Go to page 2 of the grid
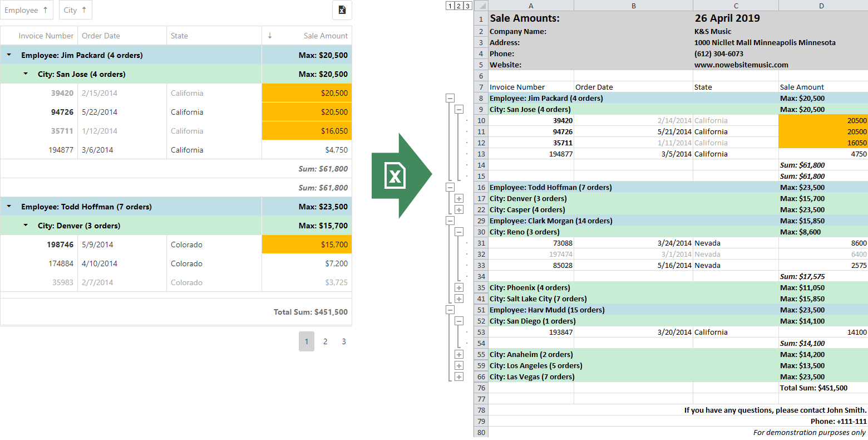The image size is (868, 440). [x=325, y=341]
